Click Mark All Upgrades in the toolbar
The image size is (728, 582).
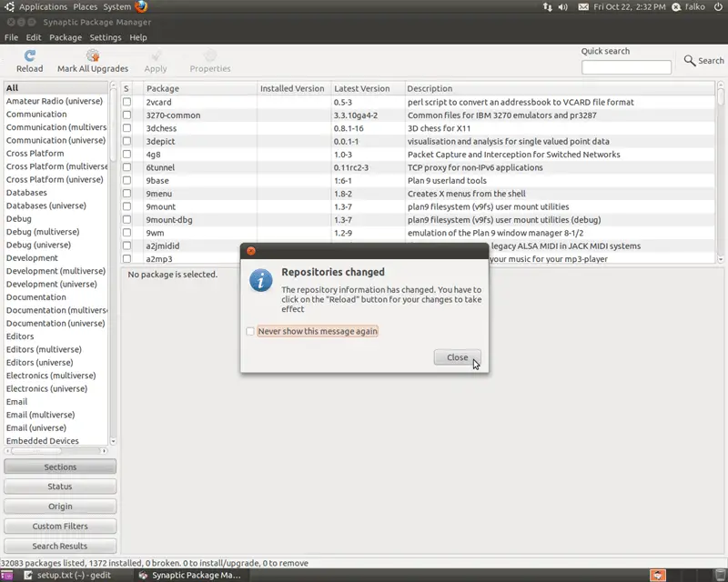click(93, 61)
